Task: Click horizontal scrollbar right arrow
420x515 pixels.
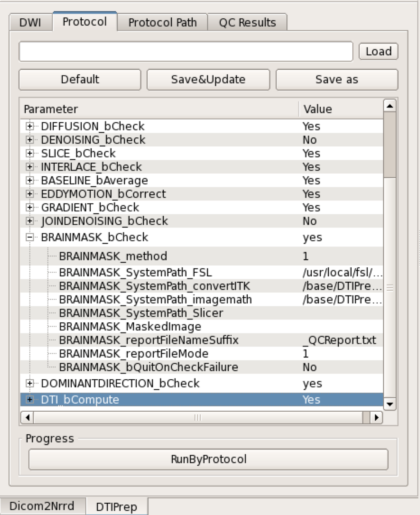Action: click(376, 418)
